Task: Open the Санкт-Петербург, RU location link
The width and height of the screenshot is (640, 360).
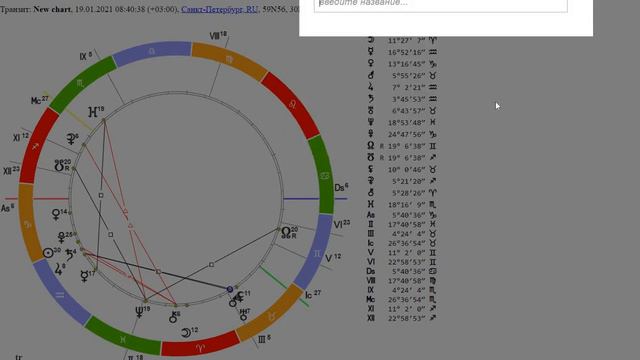Action: (x=220, y=9)
